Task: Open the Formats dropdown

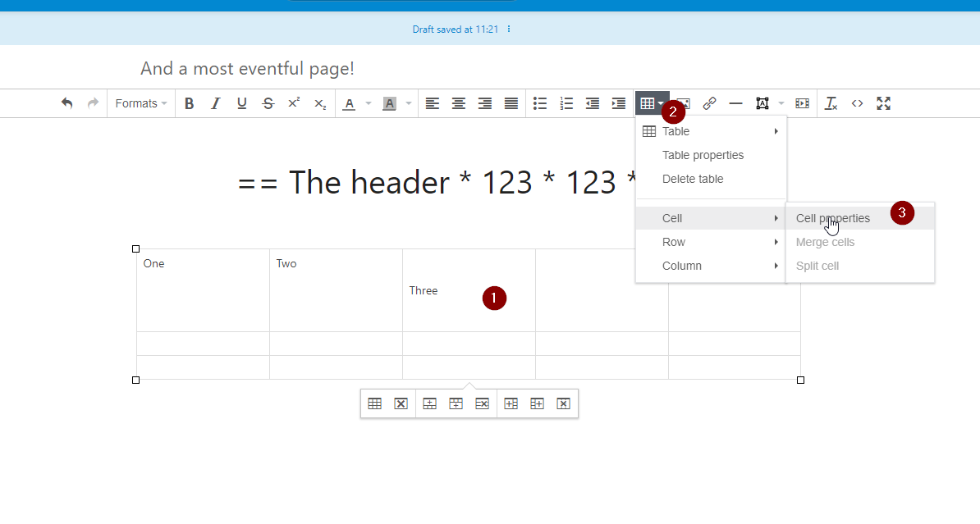Action: pyautogui.click(x=140, y=103)
